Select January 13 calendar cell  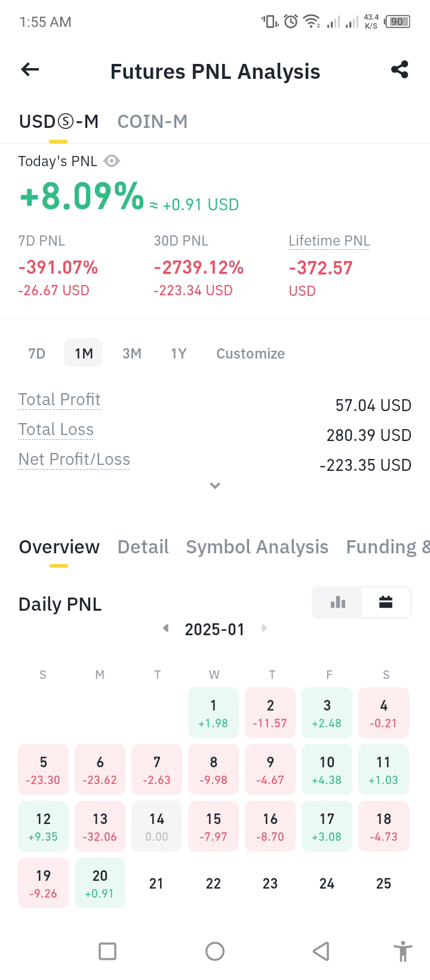[100, 826]
